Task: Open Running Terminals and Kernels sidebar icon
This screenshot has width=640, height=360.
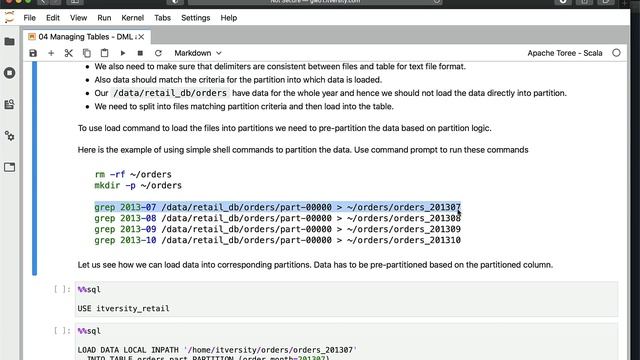Action: [x=9, y=73]
